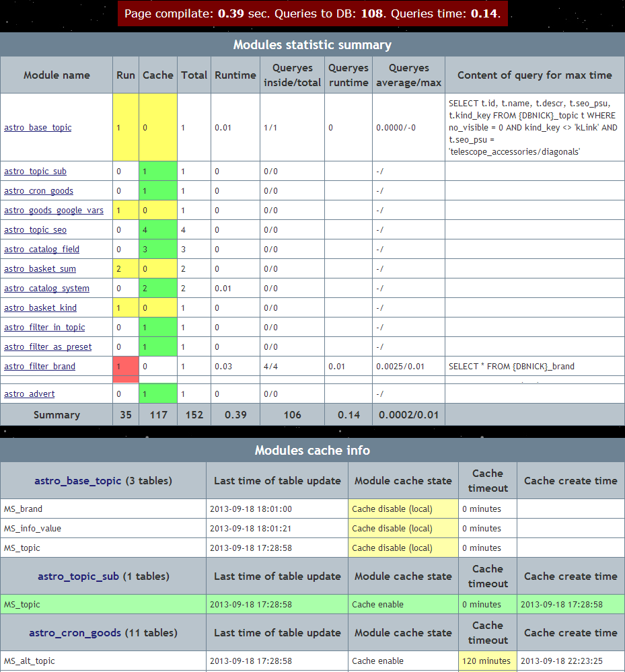Click the 0.0000/-0 value for astro_base_topic
625x672 pixels.
[x=396, y=128]
